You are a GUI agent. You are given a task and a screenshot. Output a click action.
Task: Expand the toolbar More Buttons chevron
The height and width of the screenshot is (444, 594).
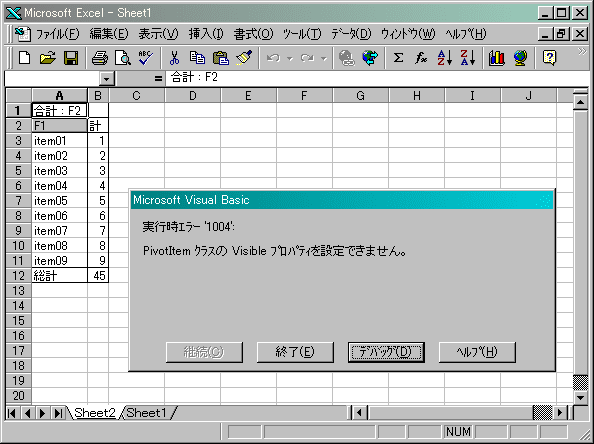coord(581,52)
